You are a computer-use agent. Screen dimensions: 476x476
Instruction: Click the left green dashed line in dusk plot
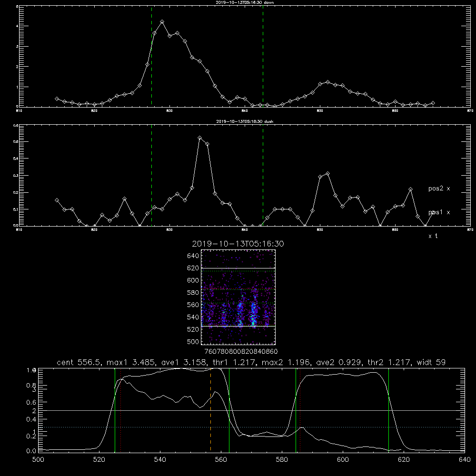click(151, 175)
